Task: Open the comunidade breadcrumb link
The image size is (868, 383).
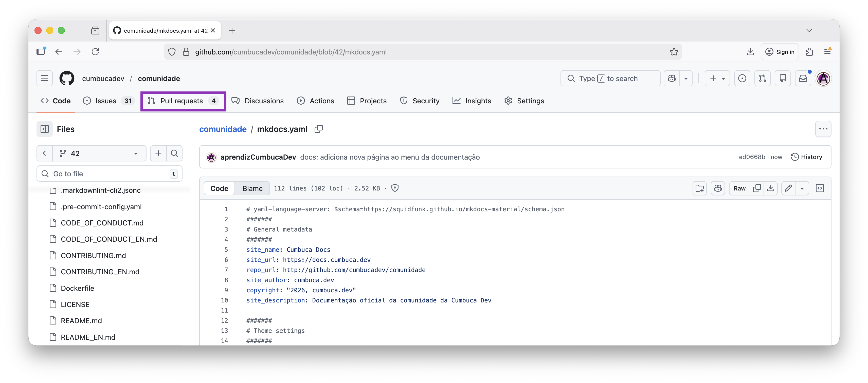Action: (223, 129)
